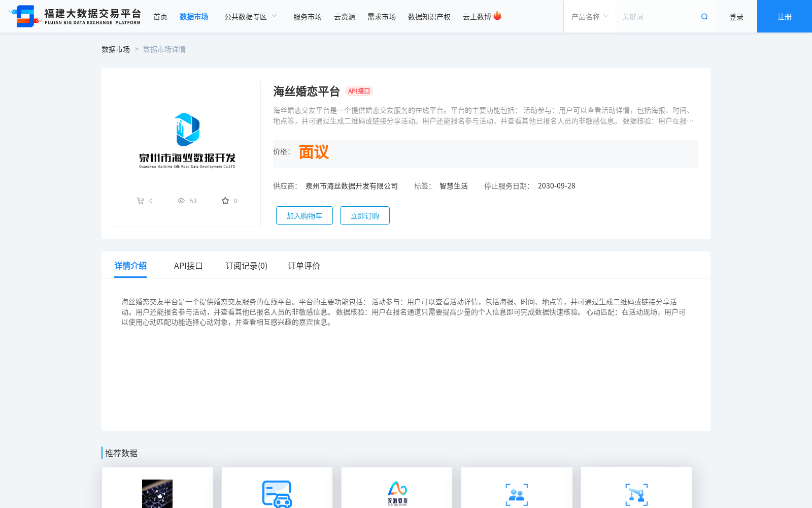The height and width of the screenshot is (508, 812).
Task: Click the 数据市场 breadcrumb link
Action: [116, 49]
